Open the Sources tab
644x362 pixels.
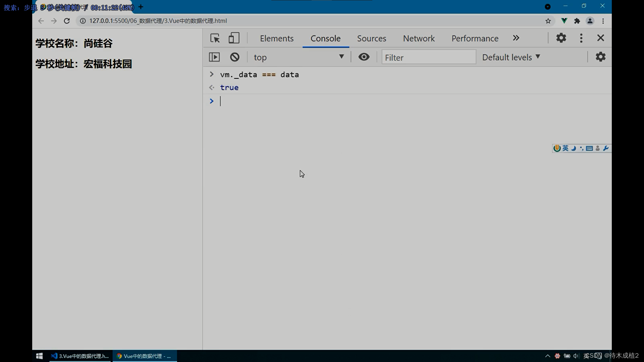click(x=372, y=38)
